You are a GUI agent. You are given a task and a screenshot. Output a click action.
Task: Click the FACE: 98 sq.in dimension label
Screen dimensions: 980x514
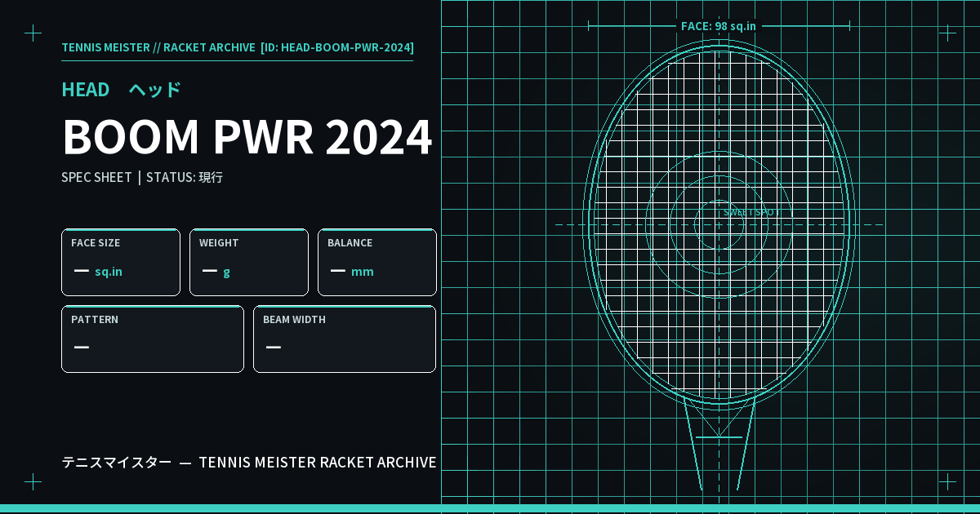coord(719,26)
